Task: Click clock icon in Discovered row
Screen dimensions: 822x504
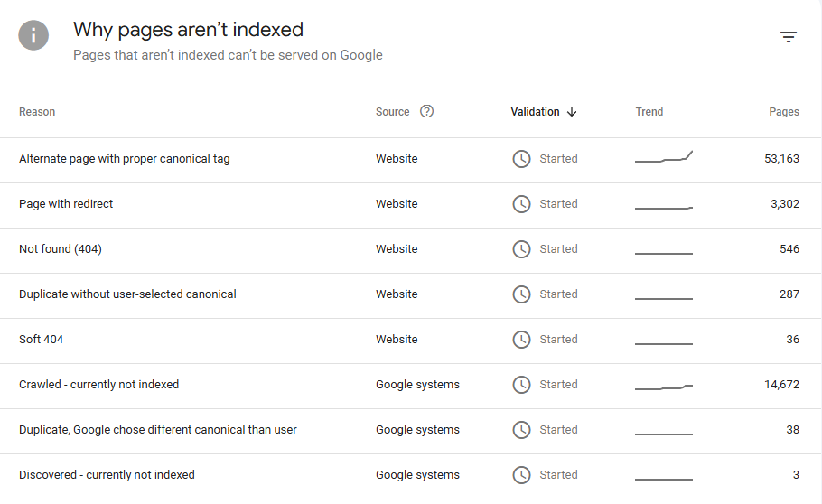Action: pos(521,475)
